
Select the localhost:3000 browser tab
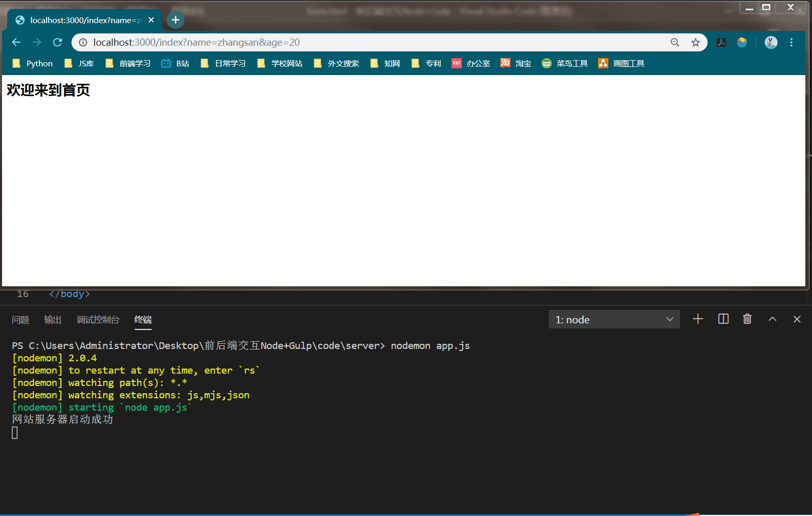(x=85, y=20)
